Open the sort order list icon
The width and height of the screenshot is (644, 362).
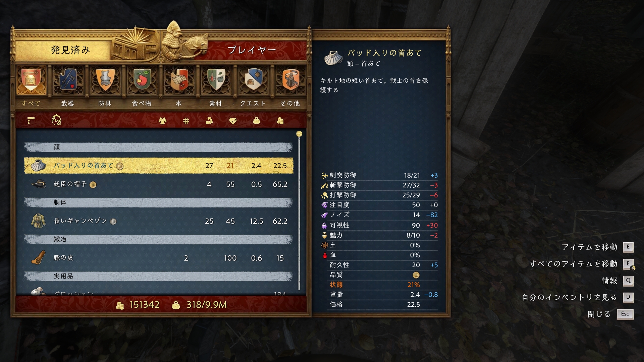tap(31, 120)
